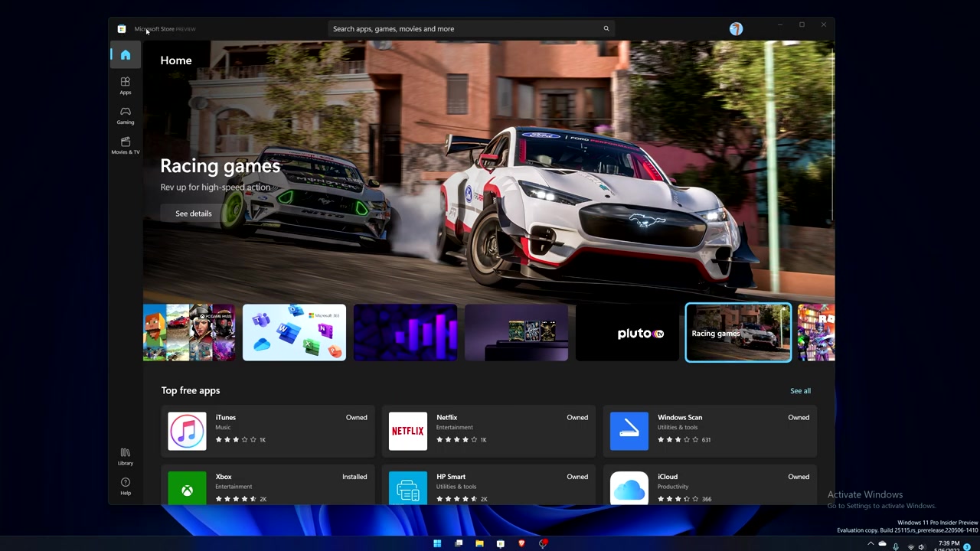Open the iTunes app icon
Image resolution: width=980 pixels, height=551 pixels.
coord(187,431)
